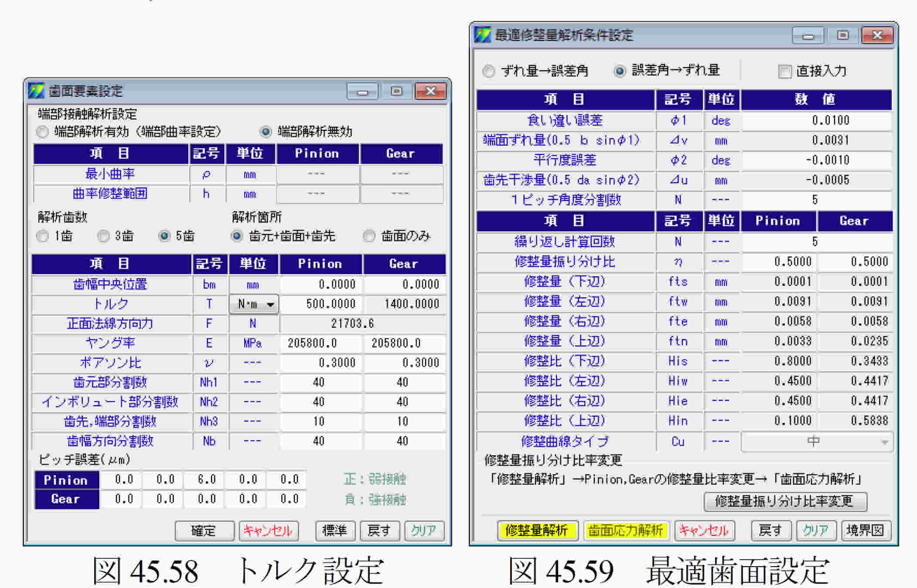917x588 pixels.
Task: Click the app icon in 歯面要素設定 title bar
Action: 36,91
